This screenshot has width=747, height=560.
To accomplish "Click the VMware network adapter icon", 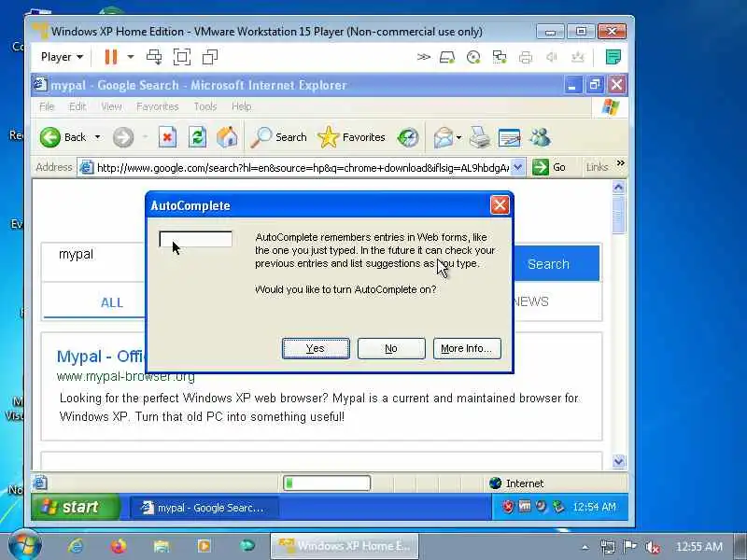I will [x=500, y=58].
